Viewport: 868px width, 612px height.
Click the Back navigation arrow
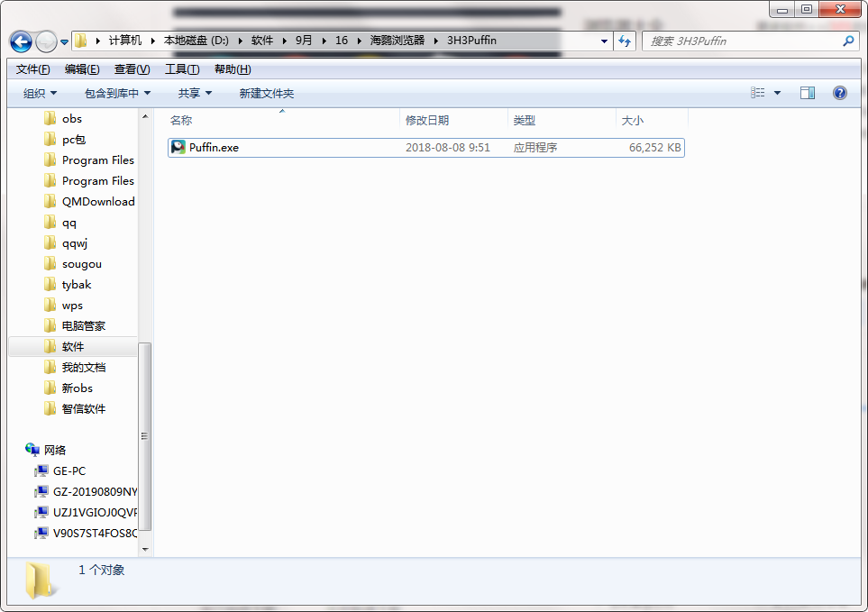(21, 41)
